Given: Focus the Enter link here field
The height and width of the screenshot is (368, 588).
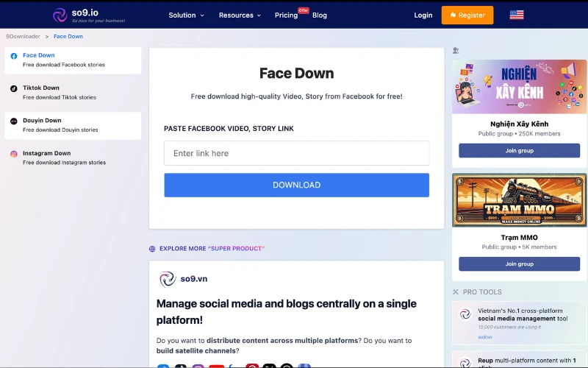Looking at the screenshot, I should [x=297, y=153].
